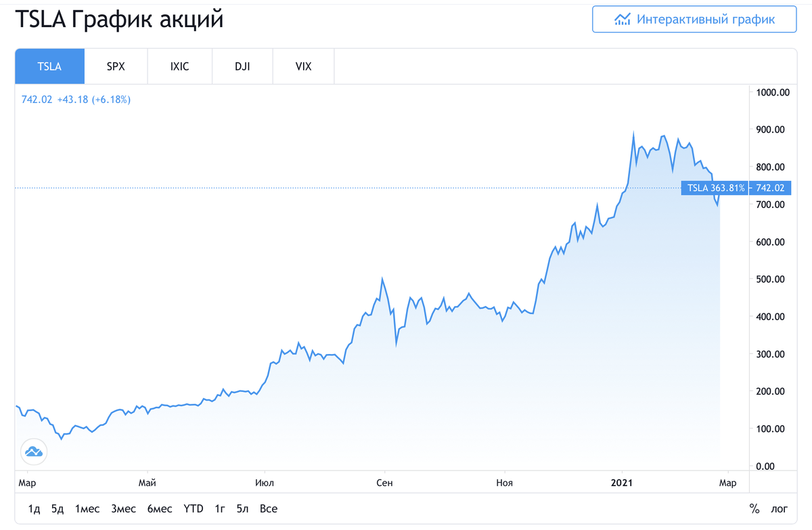Switch to the SPX tab
Image resolution: width=812 pixels, height=530 pixels.
click(116, 66)
